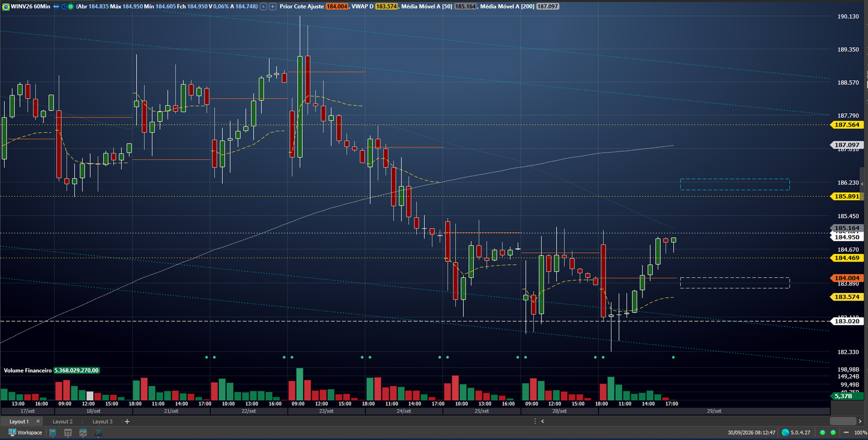Open the indicator arrow button in header

pos(263,7)
